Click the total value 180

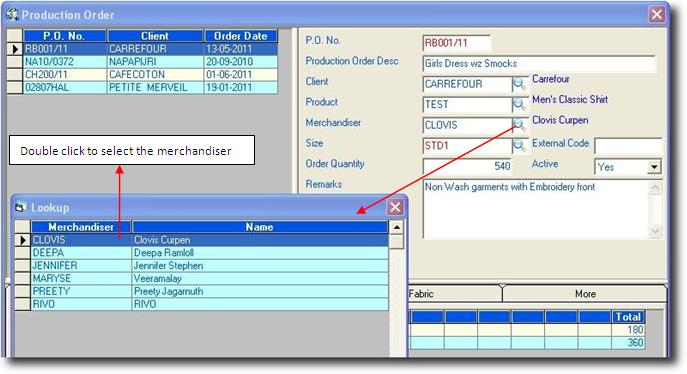coord(628,330)
